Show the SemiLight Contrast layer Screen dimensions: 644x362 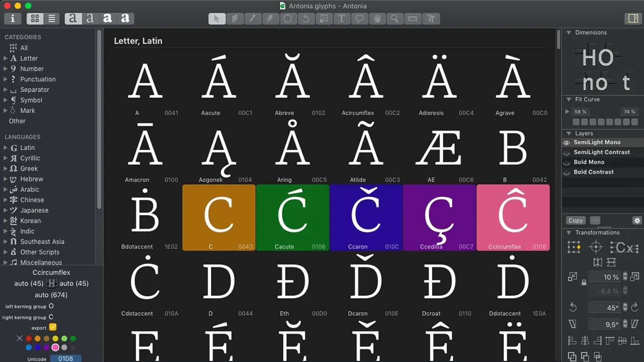click(567, 153)
